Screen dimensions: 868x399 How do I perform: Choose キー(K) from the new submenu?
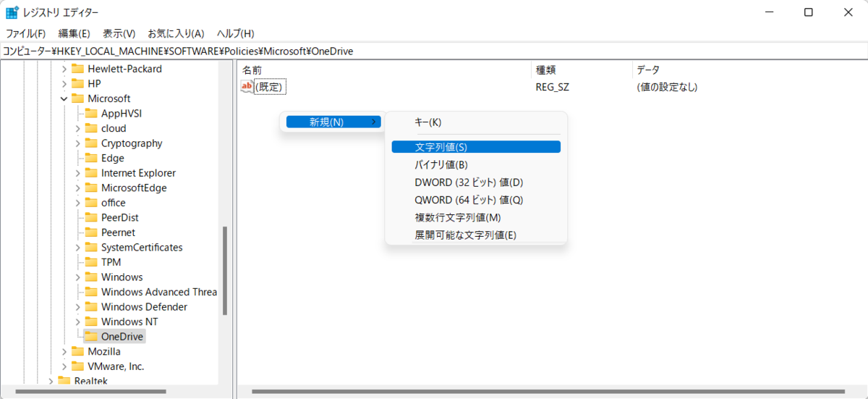point(476,122)
